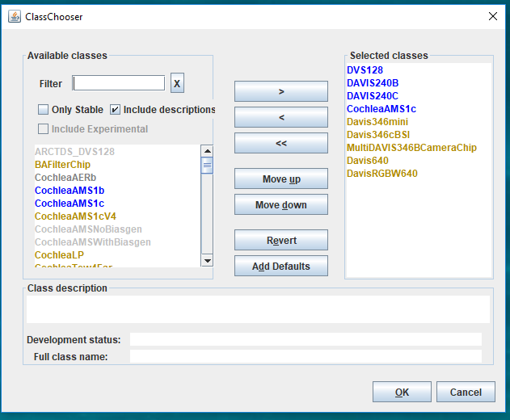The height and width of the screenshot is (420, 510).
Task: Enable the Only Stable checkbox
Action: (x=44, y=110)
